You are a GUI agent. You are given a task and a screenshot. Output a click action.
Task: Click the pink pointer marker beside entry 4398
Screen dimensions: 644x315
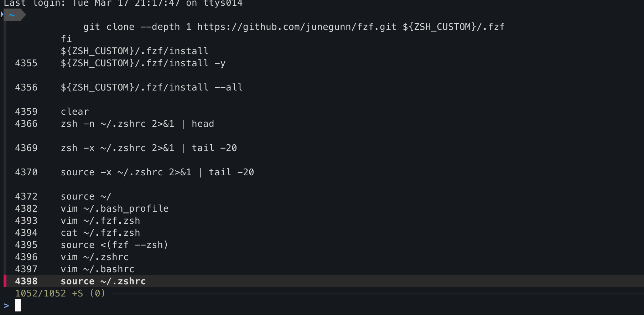point(5,281)
